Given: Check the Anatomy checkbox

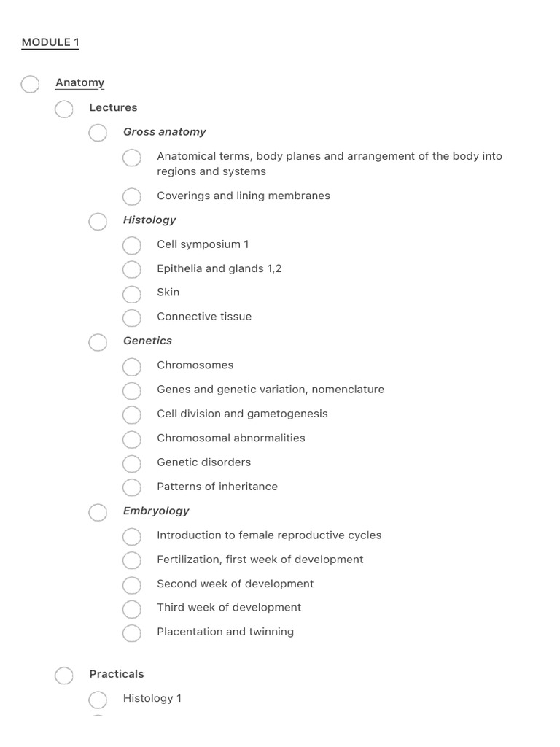Looking at the screenshot, I should (x=30, y=85).
